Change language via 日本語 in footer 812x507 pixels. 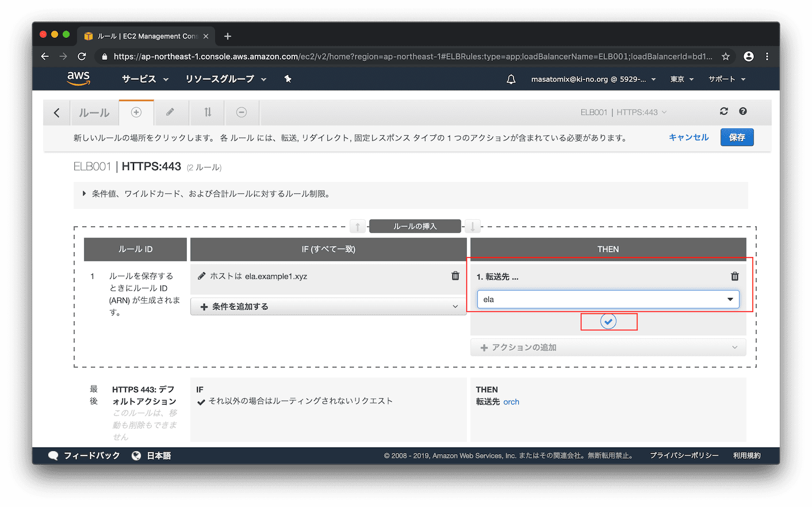(x=152, y=456)
